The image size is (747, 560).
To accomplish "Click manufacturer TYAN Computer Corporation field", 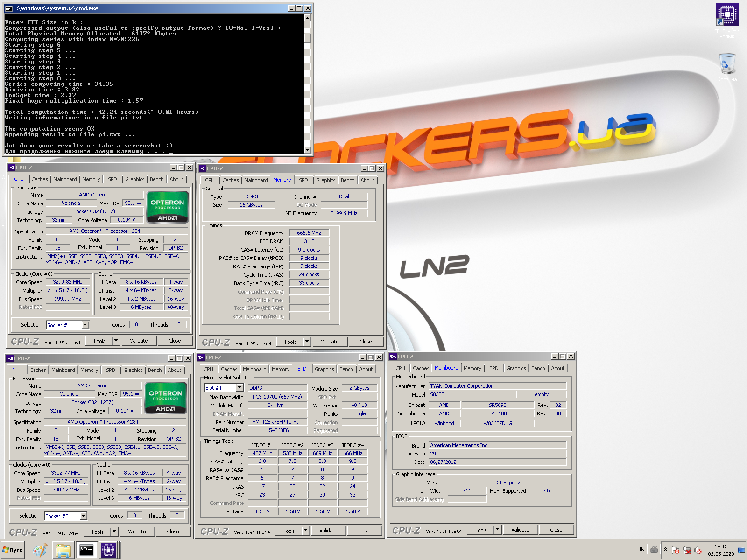I will pyautogui.click(x=498, y=386).
